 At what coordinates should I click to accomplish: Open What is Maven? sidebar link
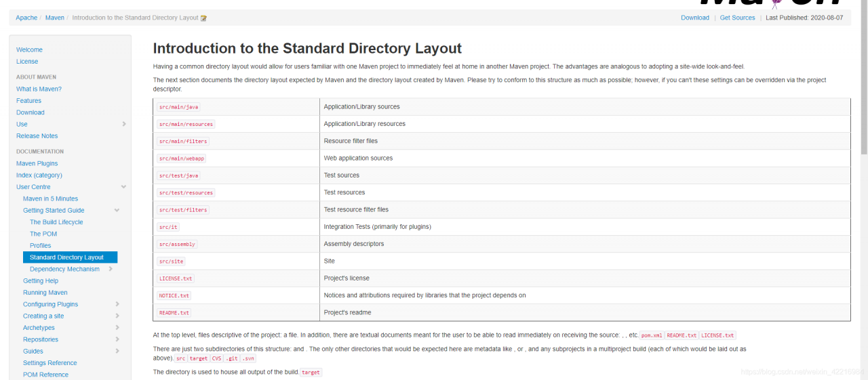pyautogui.click(x=39, y=89)
